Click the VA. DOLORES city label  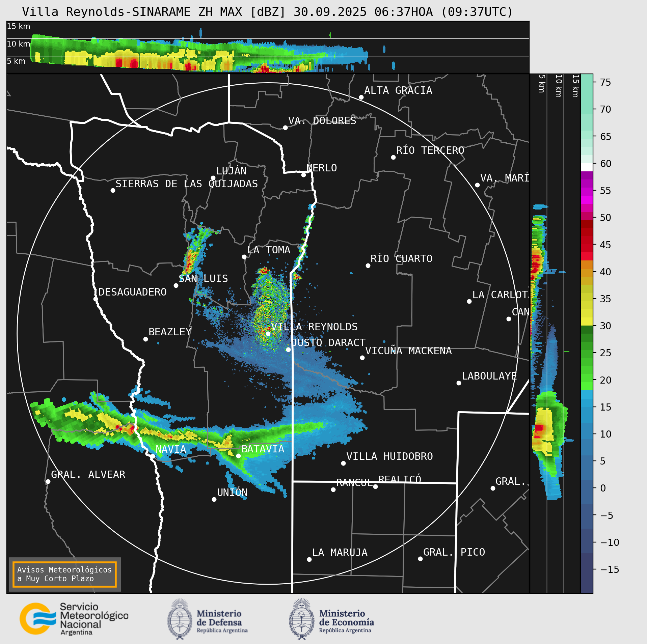(322, 120)
